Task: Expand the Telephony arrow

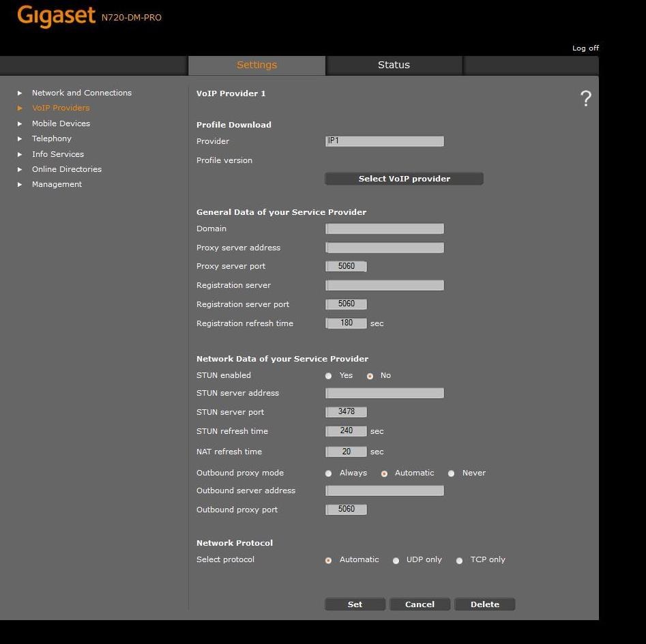Action: 19,139
